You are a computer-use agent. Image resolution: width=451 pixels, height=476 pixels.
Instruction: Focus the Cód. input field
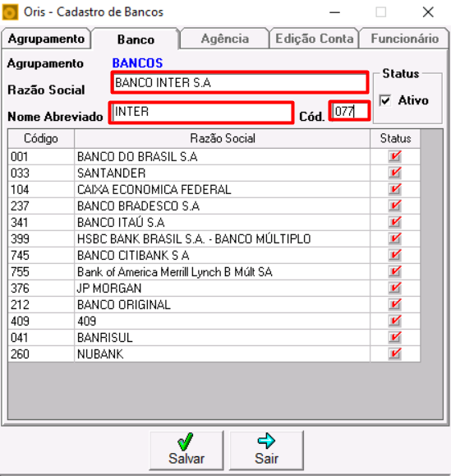coord(350,111)
